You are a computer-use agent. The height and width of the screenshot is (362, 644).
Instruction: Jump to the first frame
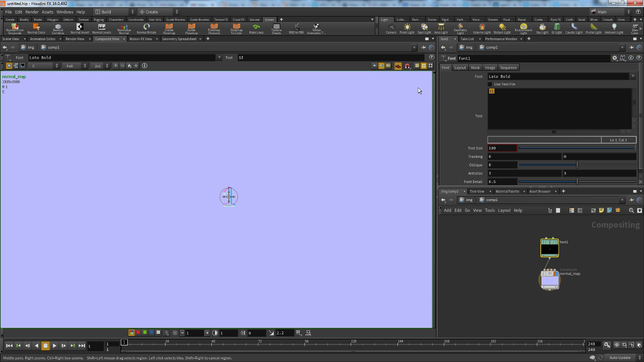tap(9, 346)
